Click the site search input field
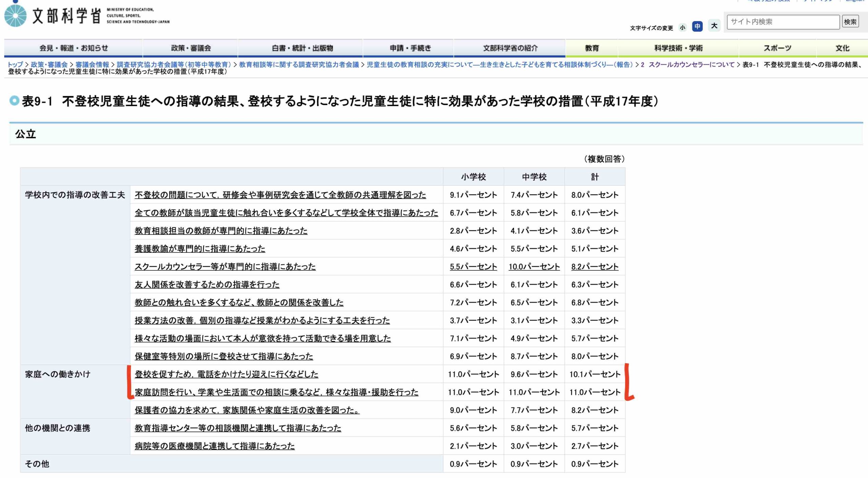The image size is (868, 478). coord(783,22)
